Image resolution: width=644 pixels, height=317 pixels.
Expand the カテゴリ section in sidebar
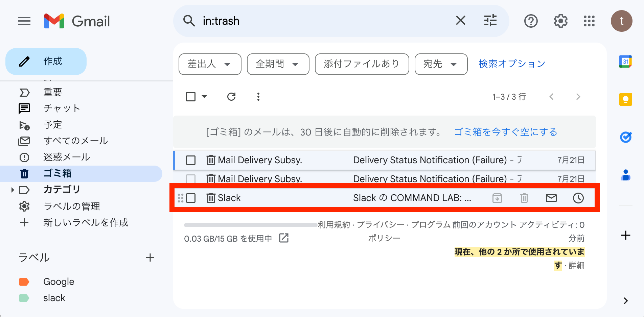[13, 190]
